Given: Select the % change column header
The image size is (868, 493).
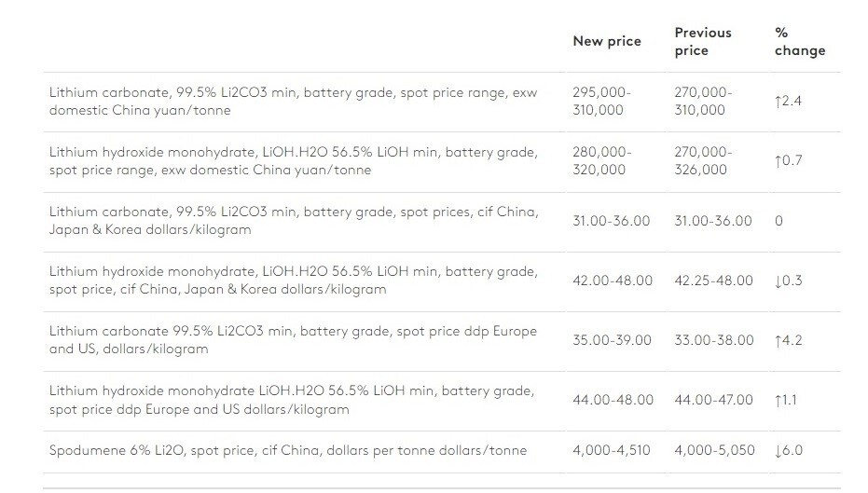Looking at the screenshot, I should pyautogui.click(x=800, y=42).
